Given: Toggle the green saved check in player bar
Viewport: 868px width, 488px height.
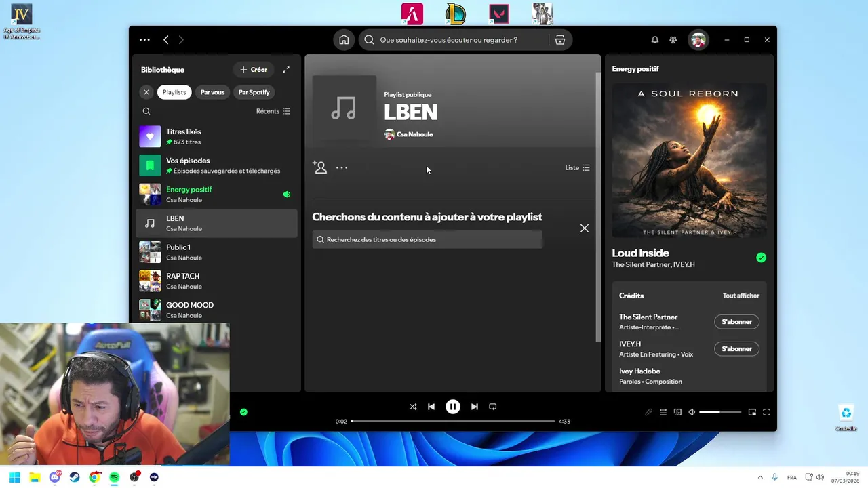Looking at the screenshot, I should coord(243,412).
